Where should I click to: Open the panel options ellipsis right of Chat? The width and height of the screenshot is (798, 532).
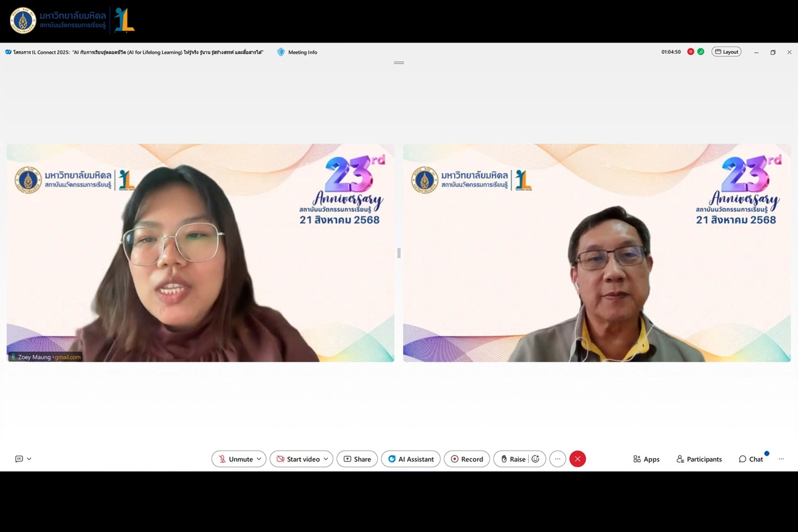tap(781, 459)
